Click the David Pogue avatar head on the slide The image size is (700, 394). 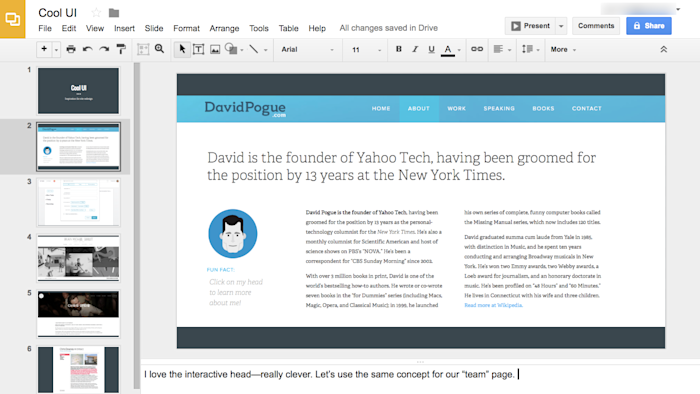pos(233,233)
